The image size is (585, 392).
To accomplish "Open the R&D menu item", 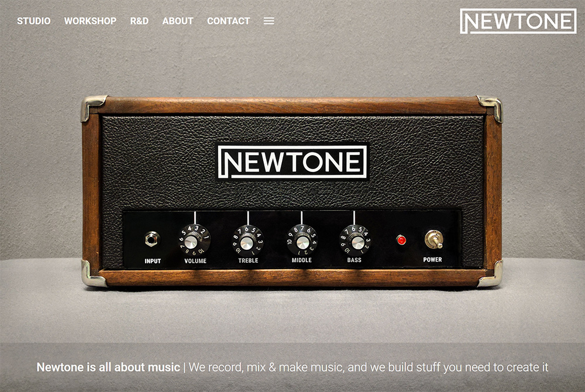I will click(x=139, y=21).
